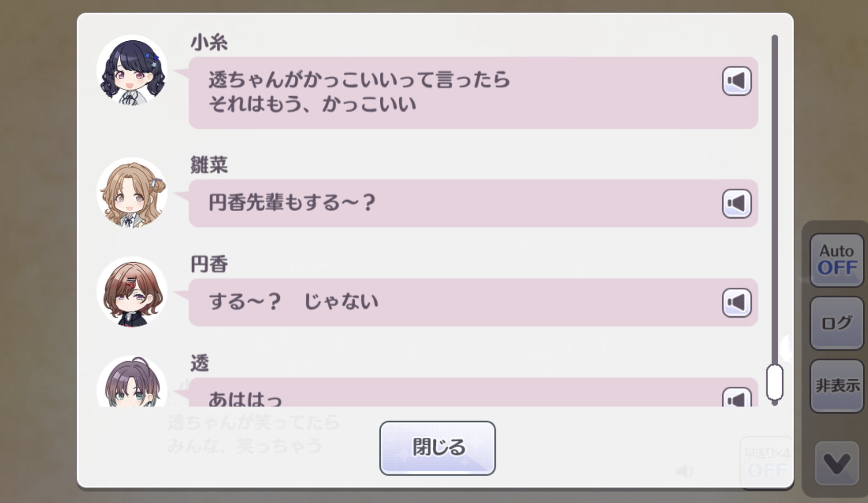The height and width of the screenshot is (503, 868).
Task: Play voice for 円香's じゃない line
Action: (x=736, y=302)
